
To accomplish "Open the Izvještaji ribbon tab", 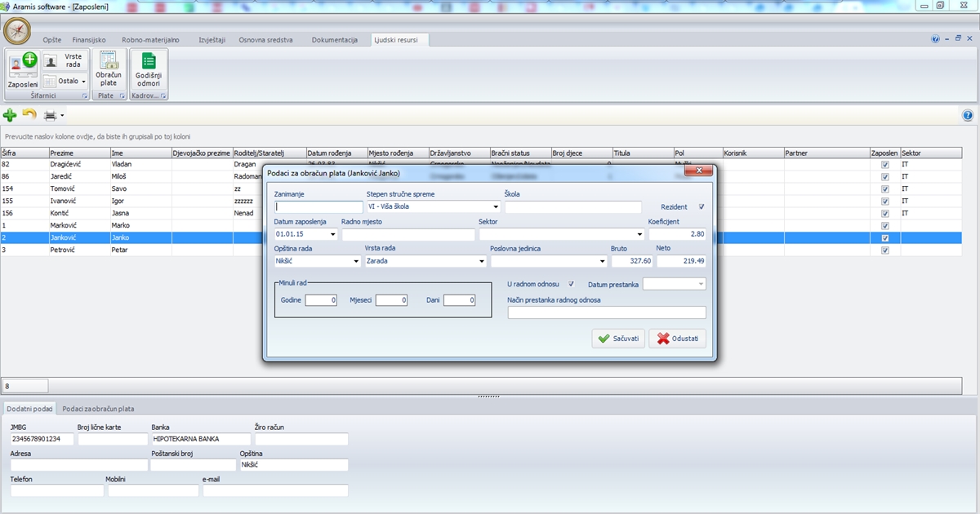I will click(212, 39).
